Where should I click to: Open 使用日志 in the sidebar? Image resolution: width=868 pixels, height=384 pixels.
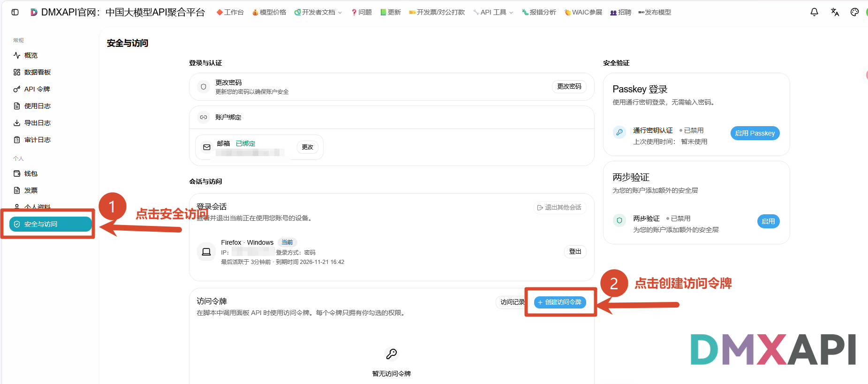click(x=50, y=106)
